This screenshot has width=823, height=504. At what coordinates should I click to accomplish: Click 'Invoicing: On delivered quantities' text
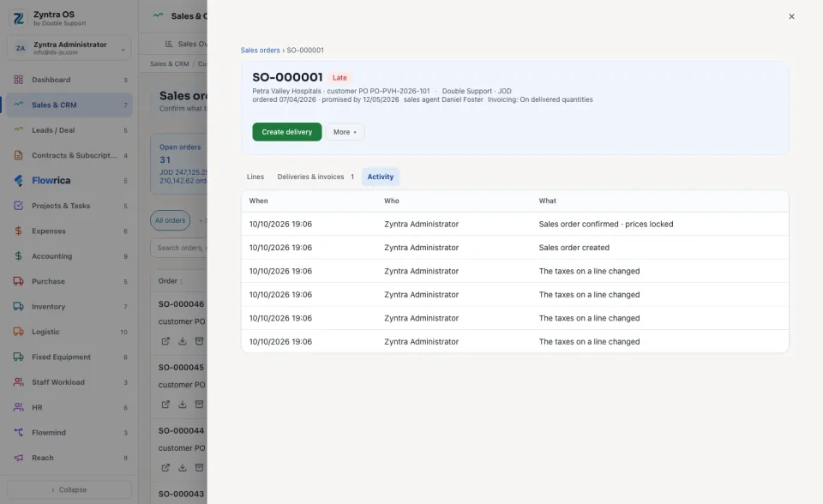pos(540,99)
